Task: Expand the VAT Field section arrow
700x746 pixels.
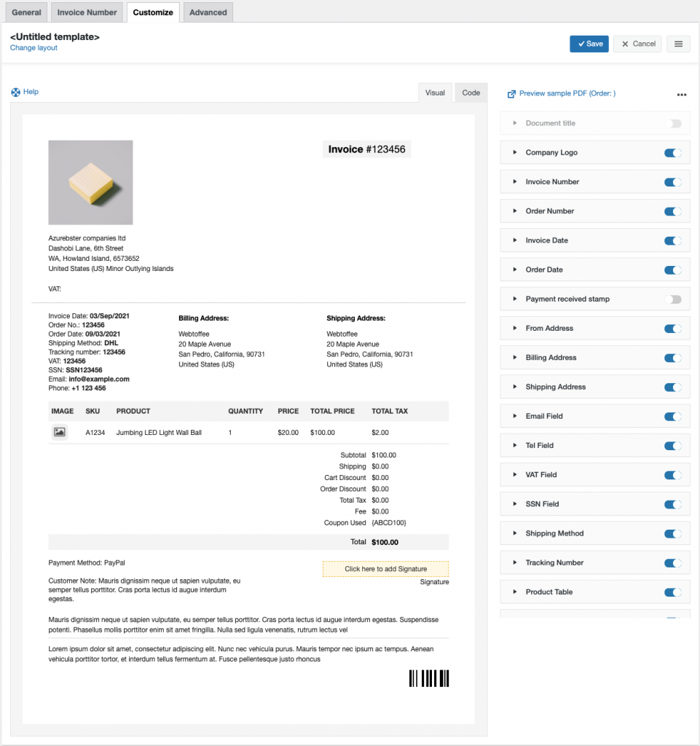Action: 515,475
